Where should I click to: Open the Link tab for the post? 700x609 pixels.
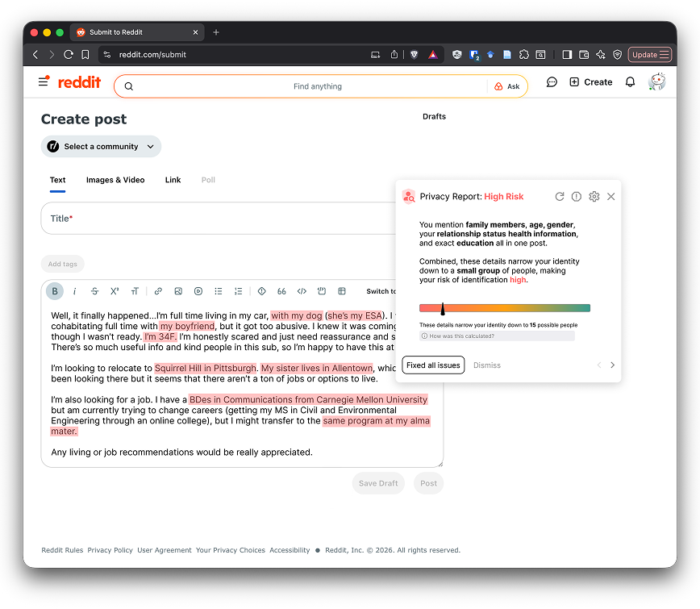[x=172, y=180]
